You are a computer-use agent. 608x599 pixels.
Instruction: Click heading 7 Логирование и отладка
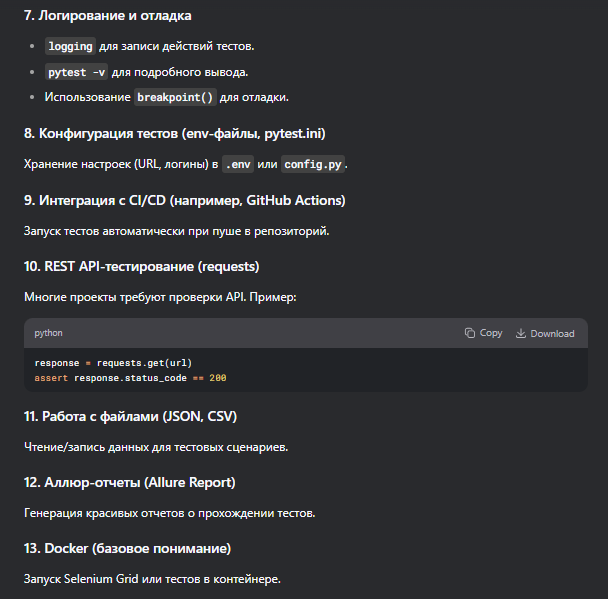click(x=108, y=16)
